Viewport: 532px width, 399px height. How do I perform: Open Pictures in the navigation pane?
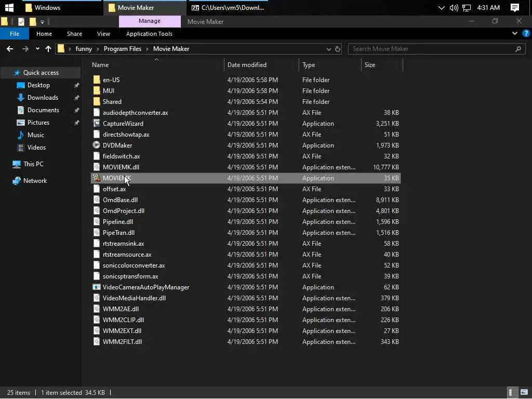(38, 123)
